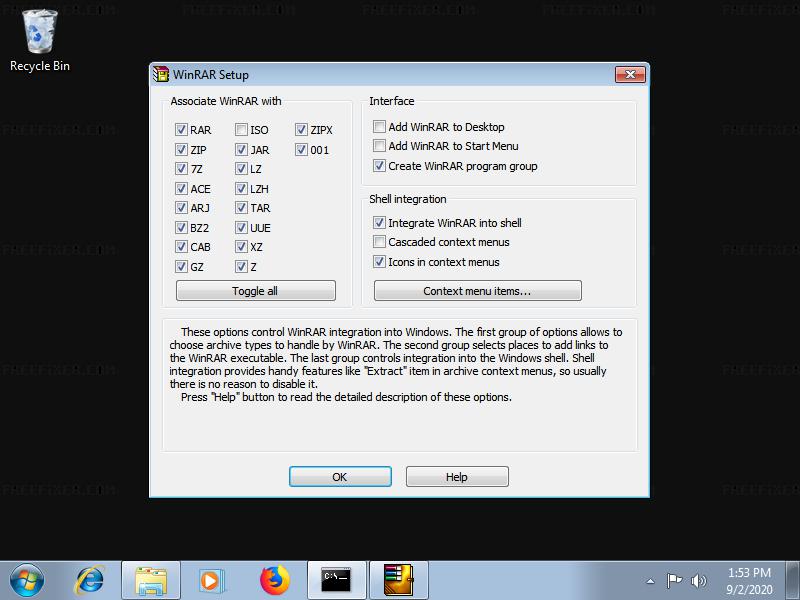Open the taskbar clock and date

tap(749, 581)
